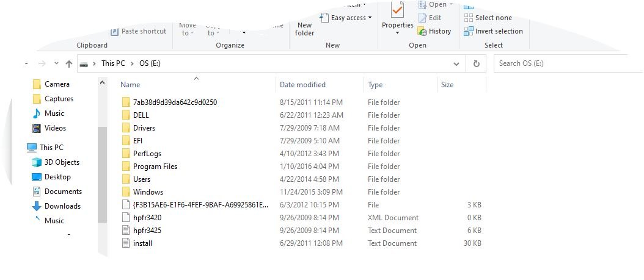Select the hpfr3425 text document
The image size is (644, 280).
pyautogui.click(x=142, y=231)
